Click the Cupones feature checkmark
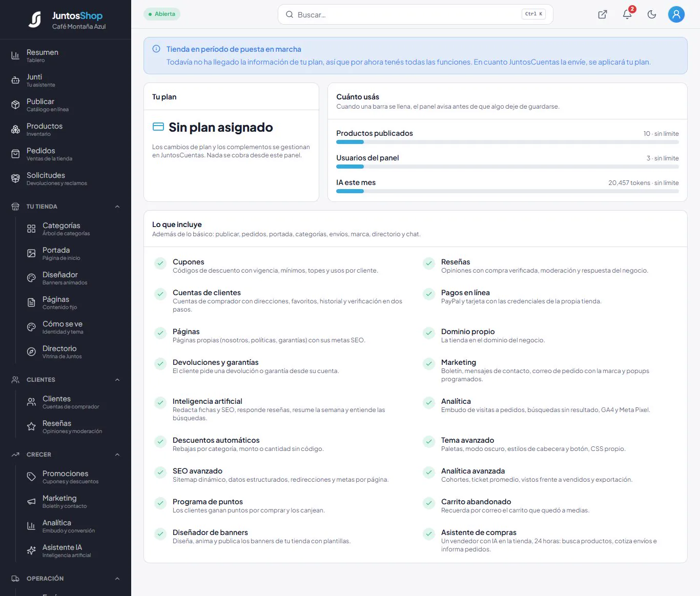The width and height of the screenshot is (700, 596). (160, 263)
